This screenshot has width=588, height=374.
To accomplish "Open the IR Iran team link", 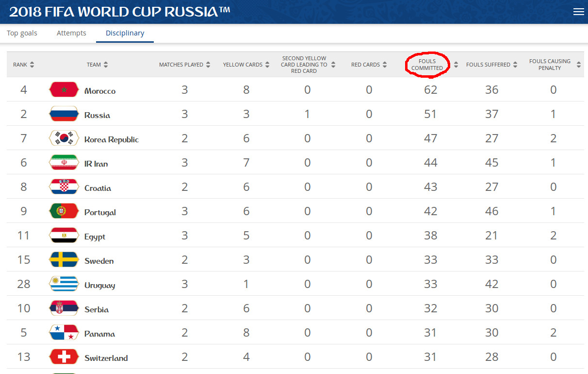I will pyautogui.click(x=96, y=164).
